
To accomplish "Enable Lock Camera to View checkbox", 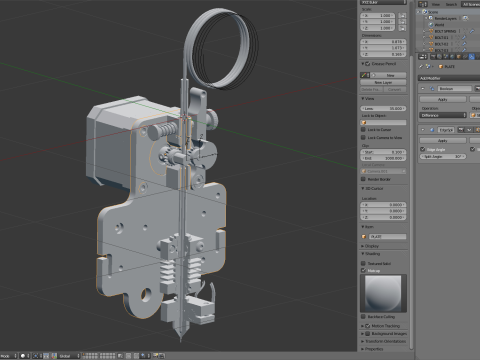I will pos(363,138).
